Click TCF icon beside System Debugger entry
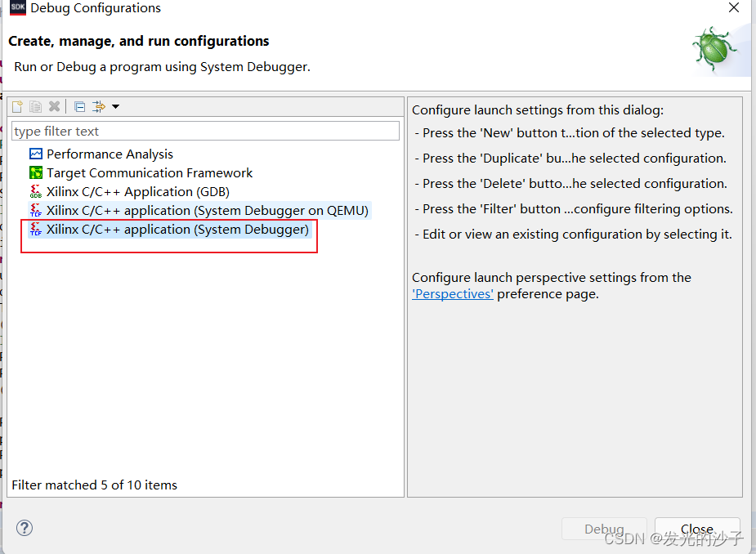 point(36,229)
